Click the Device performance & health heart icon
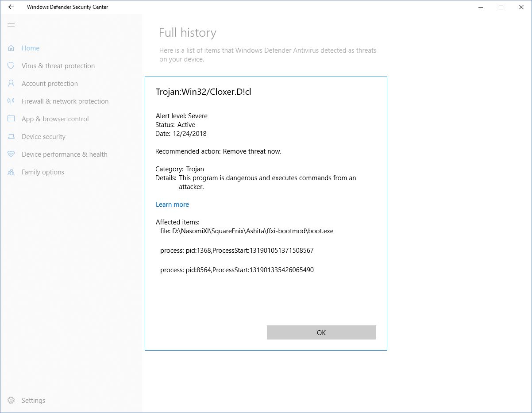 (11, 154)
